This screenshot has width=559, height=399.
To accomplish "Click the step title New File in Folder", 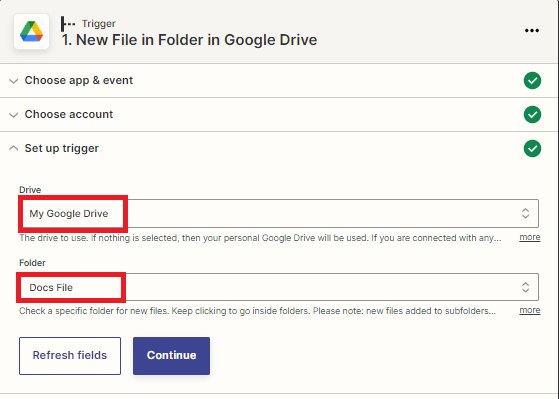I will tap(189, 40).
